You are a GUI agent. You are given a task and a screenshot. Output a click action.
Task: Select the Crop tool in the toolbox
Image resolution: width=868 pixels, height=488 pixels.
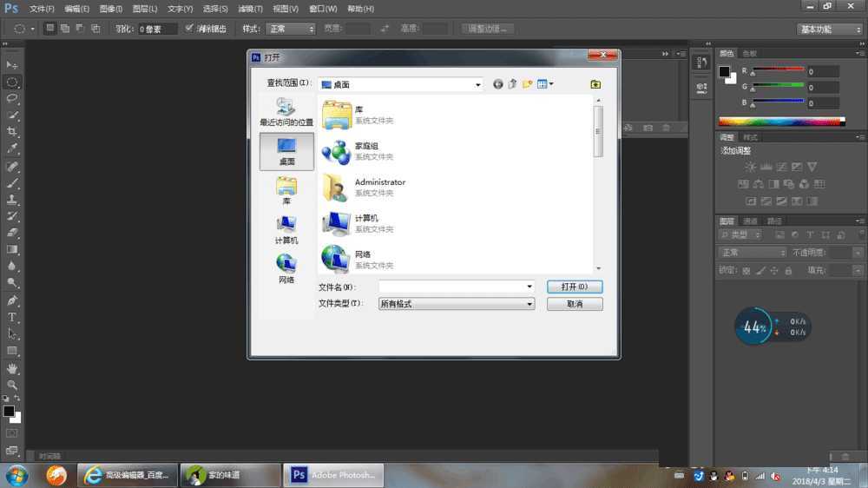point(12,132)
